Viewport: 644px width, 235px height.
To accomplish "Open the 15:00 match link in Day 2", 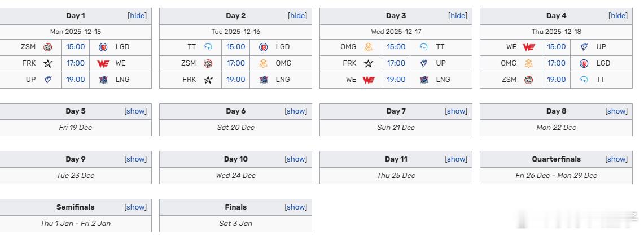I will click(x=236, y=47).
